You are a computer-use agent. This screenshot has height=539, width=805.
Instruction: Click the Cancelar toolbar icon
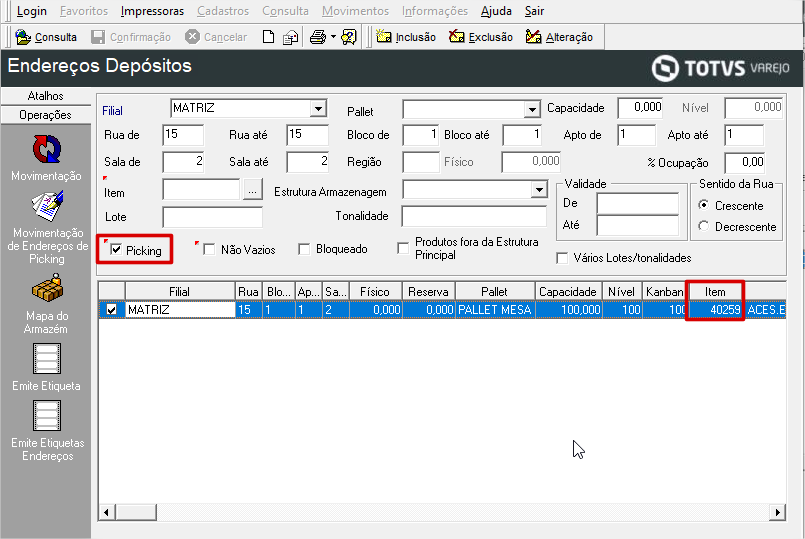point(193,37)
